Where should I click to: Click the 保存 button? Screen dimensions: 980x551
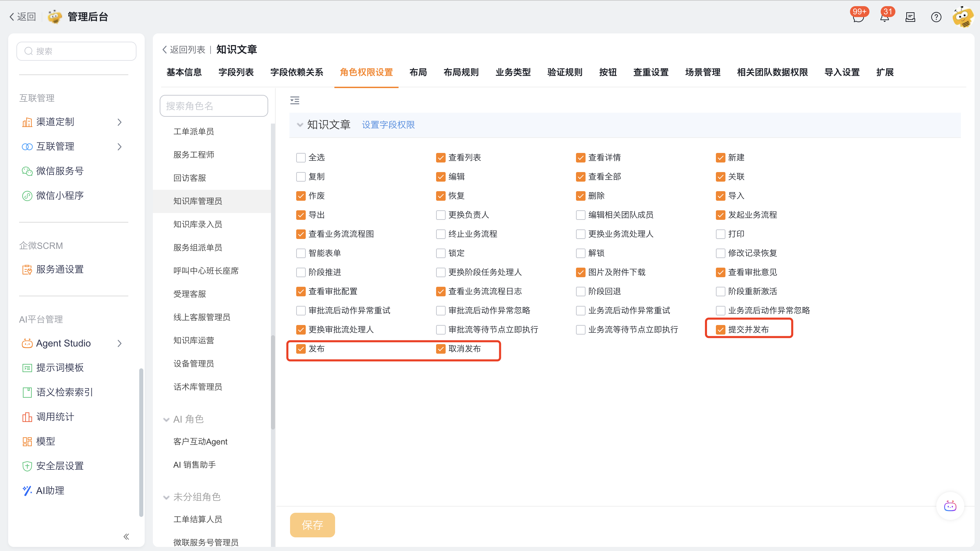[312, 525]
